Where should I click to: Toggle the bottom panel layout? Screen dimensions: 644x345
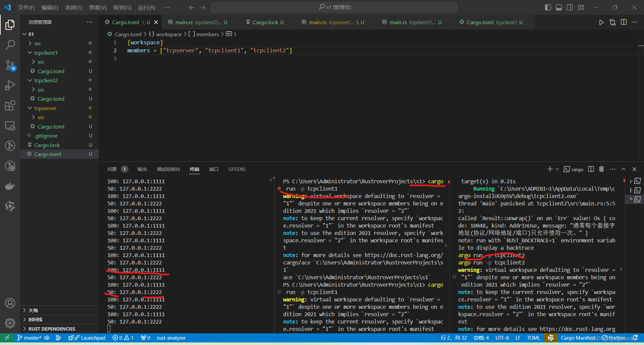point(559,7)
